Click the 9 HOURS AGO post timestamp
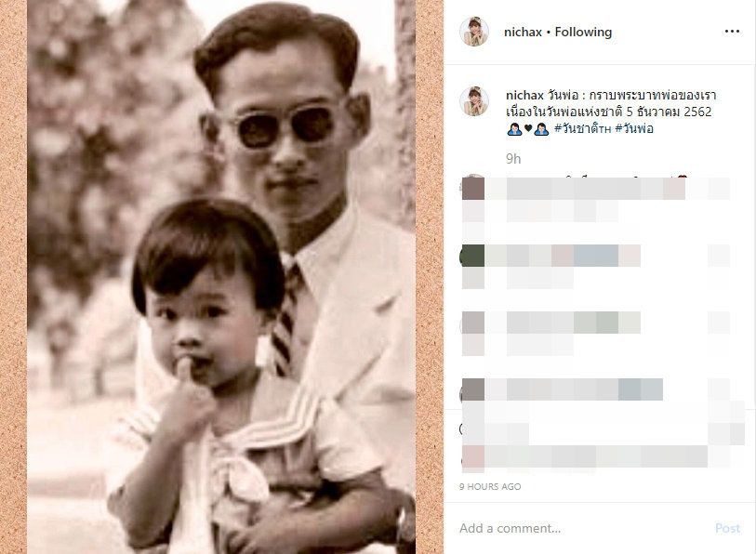Image resolution: width=756 pixels, height=554 pixels. (x=490, y=486)
